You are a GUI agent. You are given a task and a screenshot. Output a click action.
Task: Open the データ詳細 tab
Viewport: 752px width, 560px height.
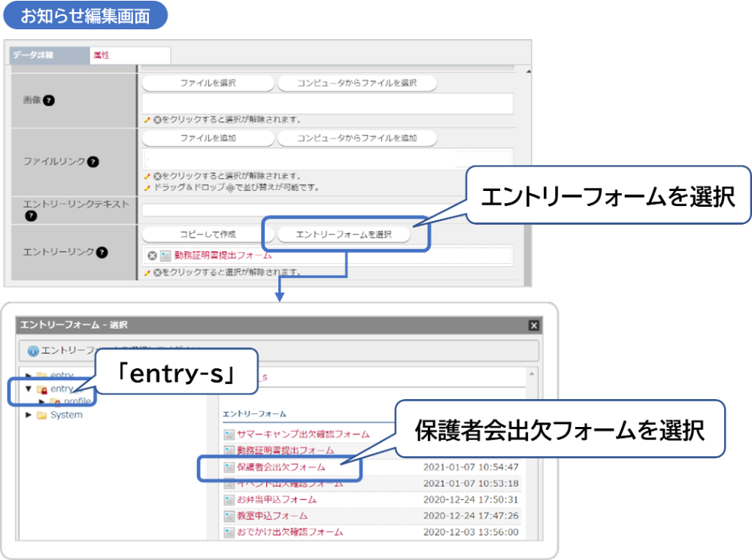pyautogui.click(x=50, y=55)
